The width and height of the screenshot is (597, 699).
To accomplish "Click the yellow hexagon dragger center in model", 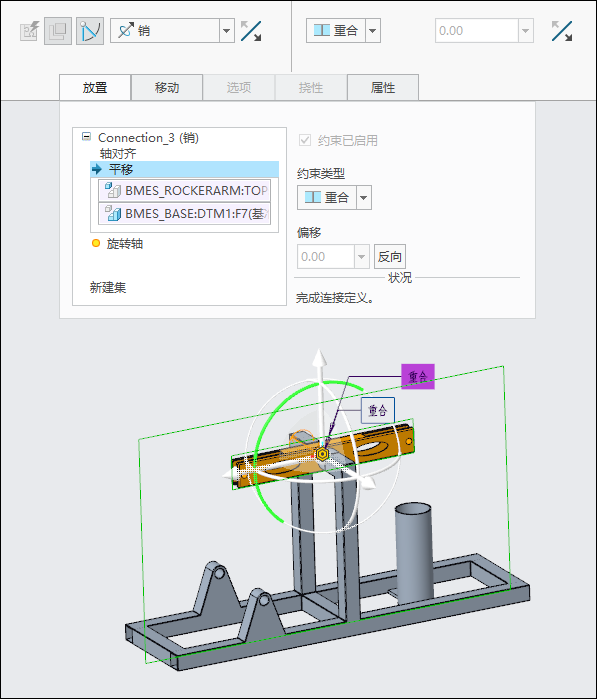I will pyautogui.click(x=322, y=454).
